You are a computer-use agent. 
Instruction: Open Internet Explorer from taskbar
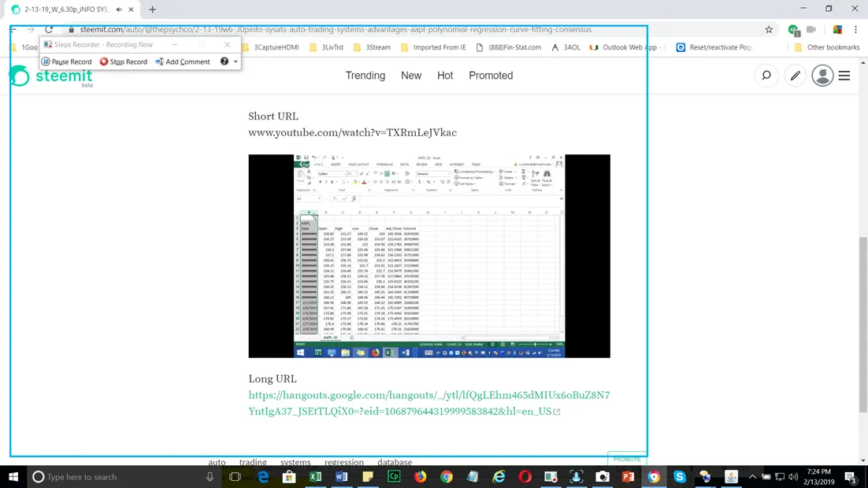point(499,476)
